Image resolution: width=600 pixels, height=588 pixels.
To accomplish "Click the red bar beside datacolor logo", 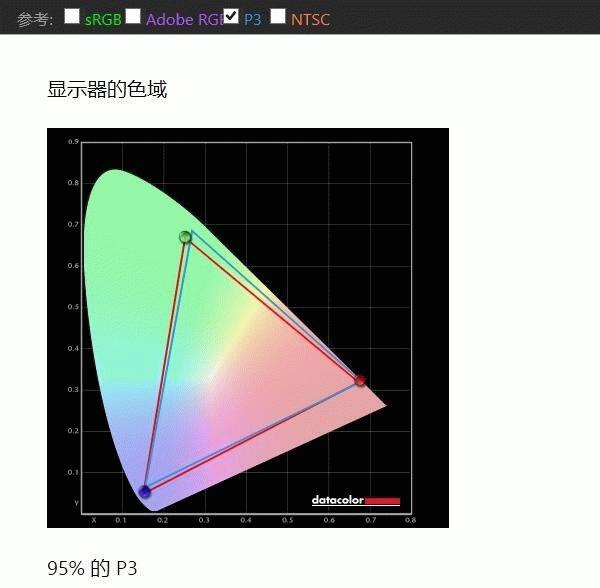I will (x=382, y=500).
